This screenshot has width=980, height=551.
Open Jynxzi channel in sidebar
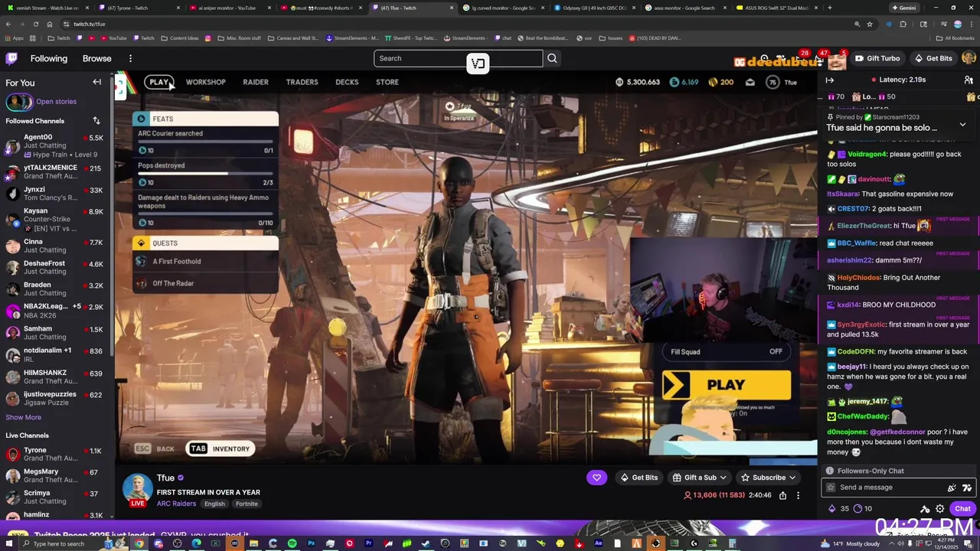coord(54,194)
